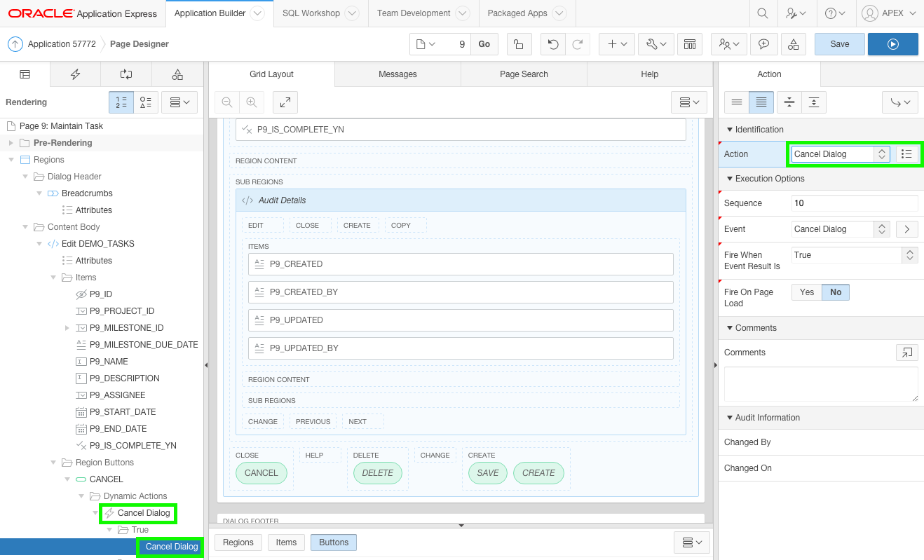
Task: Click the Sequence field containing 10
Action: click(x=855, y=203)
